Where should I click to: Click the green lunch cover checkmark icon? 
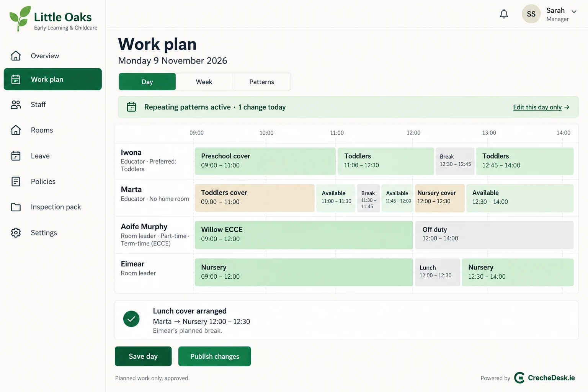coord(131,319)
